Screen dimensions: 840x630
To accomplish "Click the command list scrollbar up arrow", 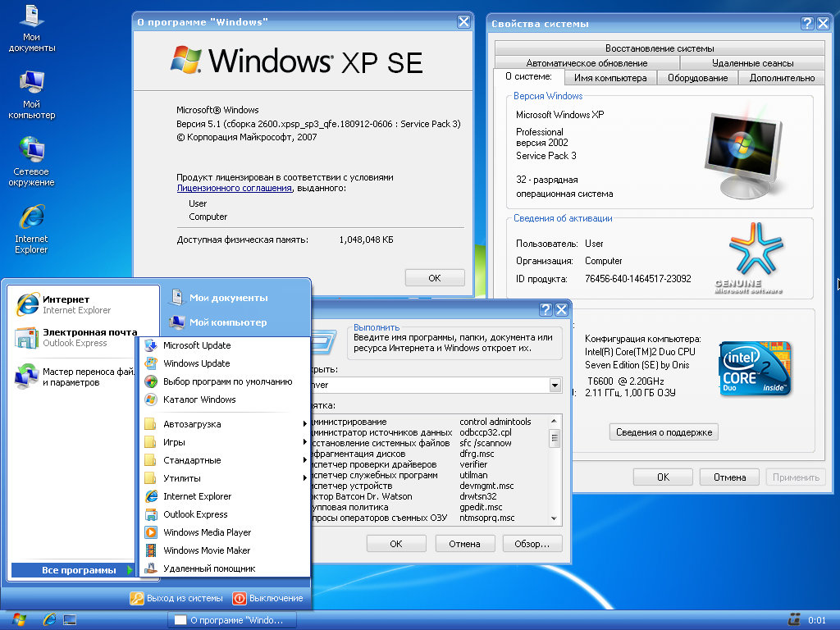I will tap(555, 422).
